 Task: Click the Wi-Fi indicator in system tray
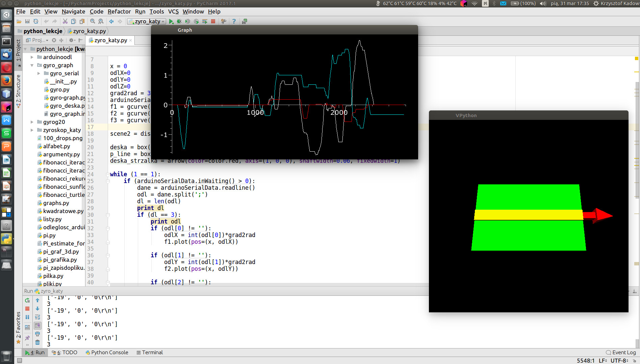[x=475, y=3]
